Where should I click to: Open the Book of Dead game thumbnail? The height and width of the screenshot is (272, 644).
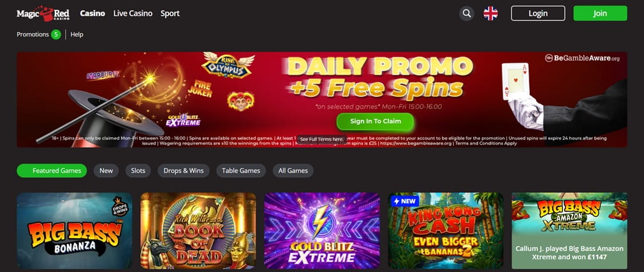pyautogui.click(x=198, y=231)
